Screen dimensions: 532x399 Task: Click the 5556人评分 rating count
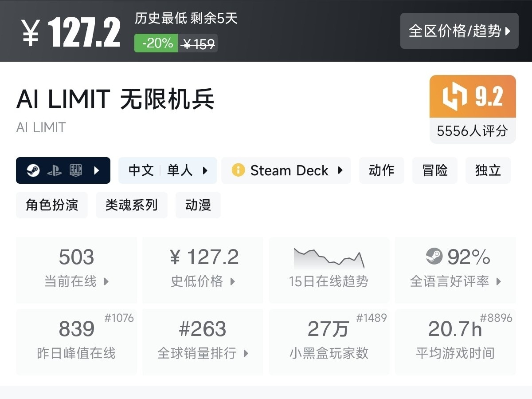coord(473,131)
